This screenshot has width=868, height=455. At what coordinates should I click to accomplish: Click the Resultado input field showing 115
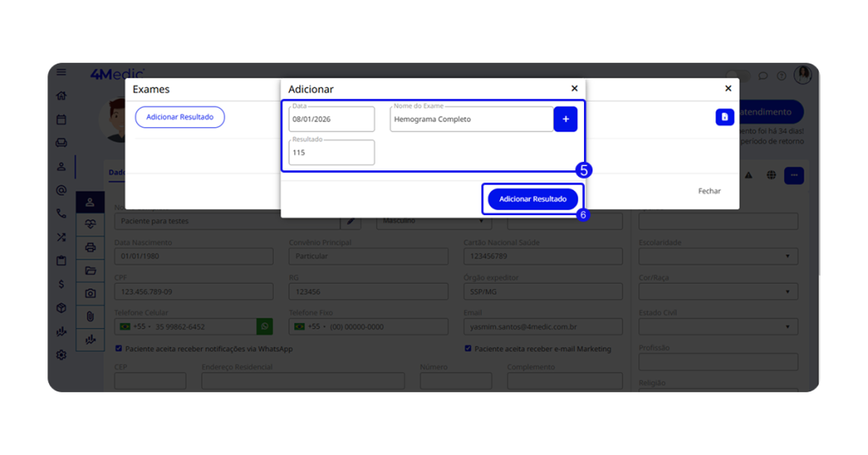point(331,153)
